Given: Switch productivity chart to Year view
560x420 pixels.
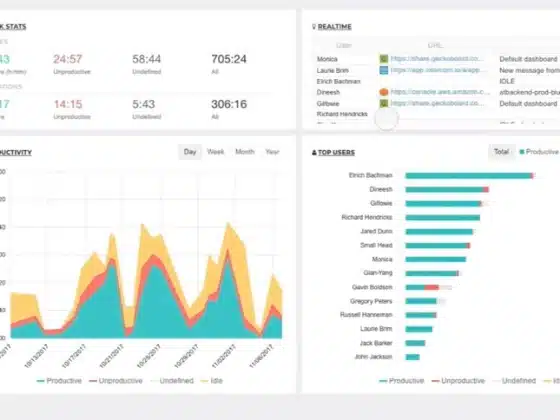Looking at the screenshot, I should pyautogui.click(x=272, y=152).
